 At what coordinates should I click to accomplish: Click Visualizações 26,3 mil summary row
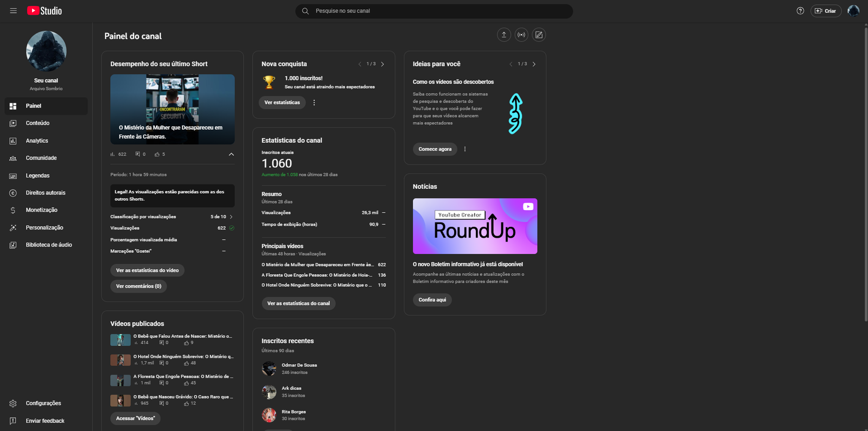click(x=324, y=213)
